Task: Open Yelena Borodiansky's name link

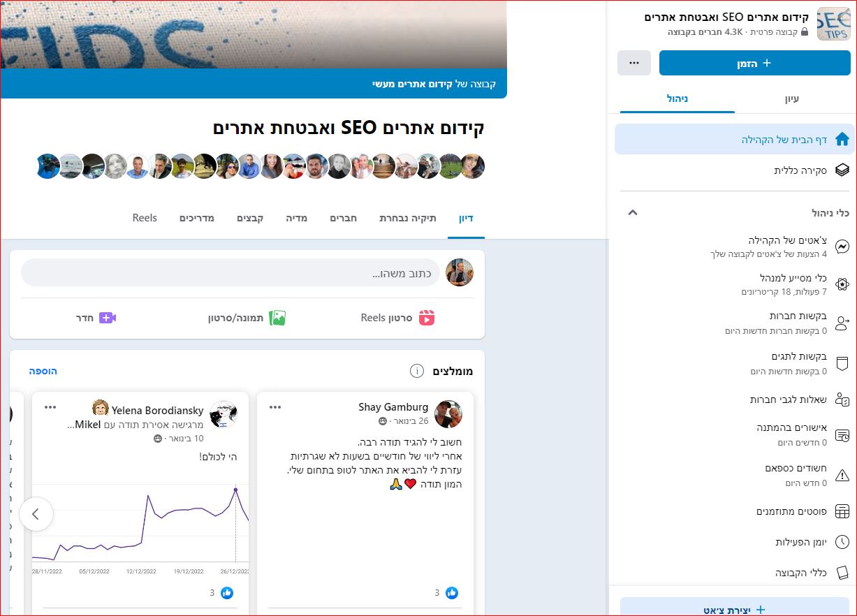Action: tap(158, 411)
